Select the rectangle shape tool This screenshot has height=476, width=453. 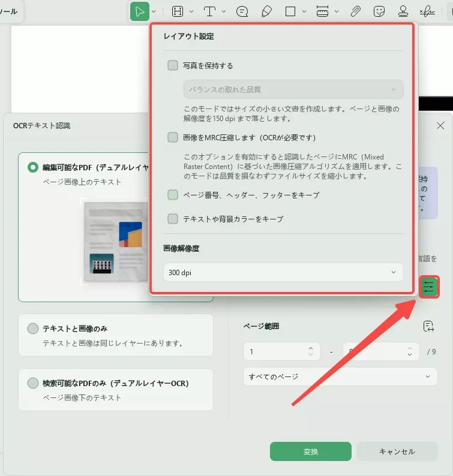coord(290,12)
